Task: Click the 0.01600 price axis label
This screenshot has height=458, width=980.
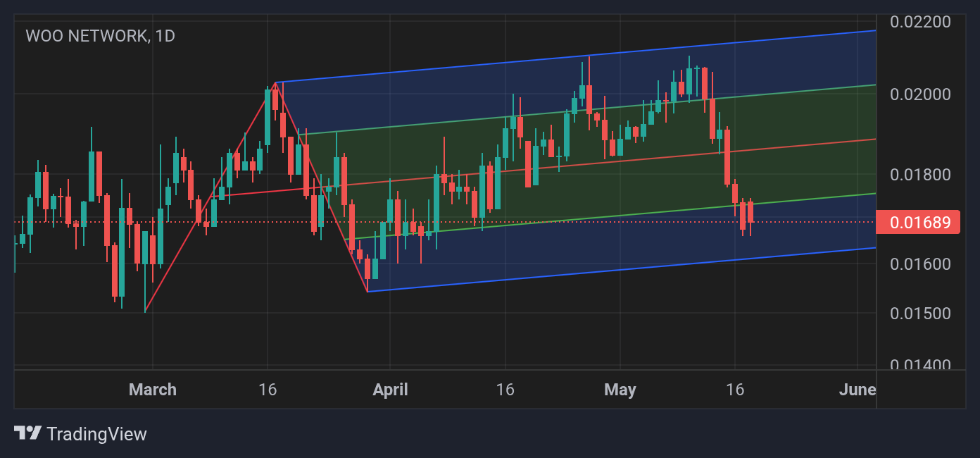Action: [x=920, y=264]
